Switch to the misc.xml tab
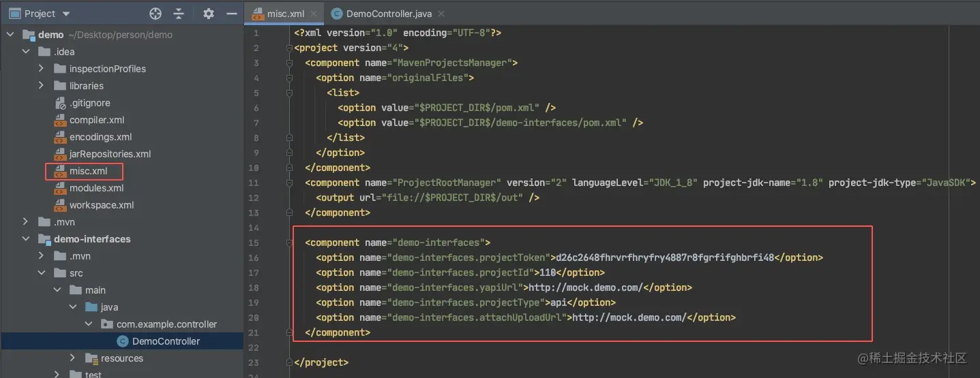The image size is (980, 378). point(284,14)
